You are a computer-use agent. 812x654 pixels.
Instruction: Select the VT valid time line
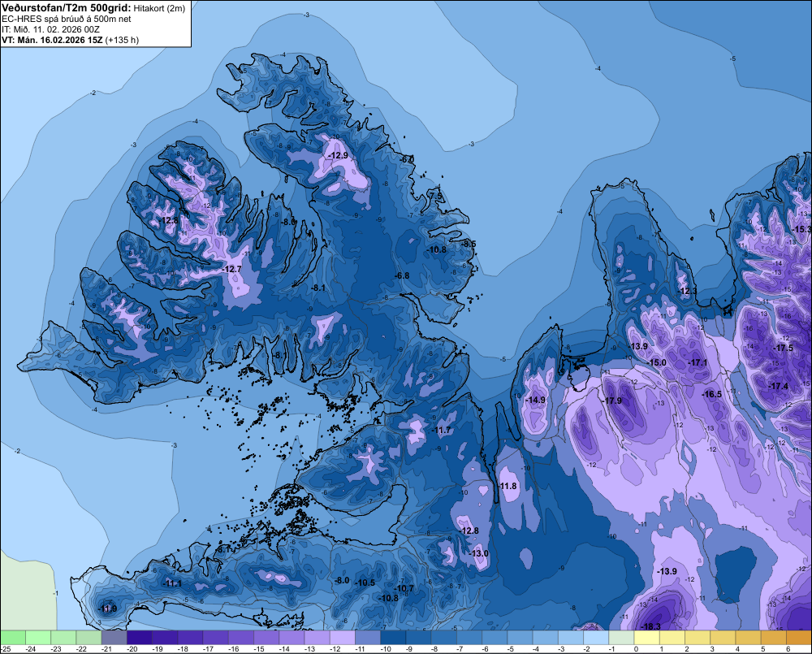(x=52, y=40)
